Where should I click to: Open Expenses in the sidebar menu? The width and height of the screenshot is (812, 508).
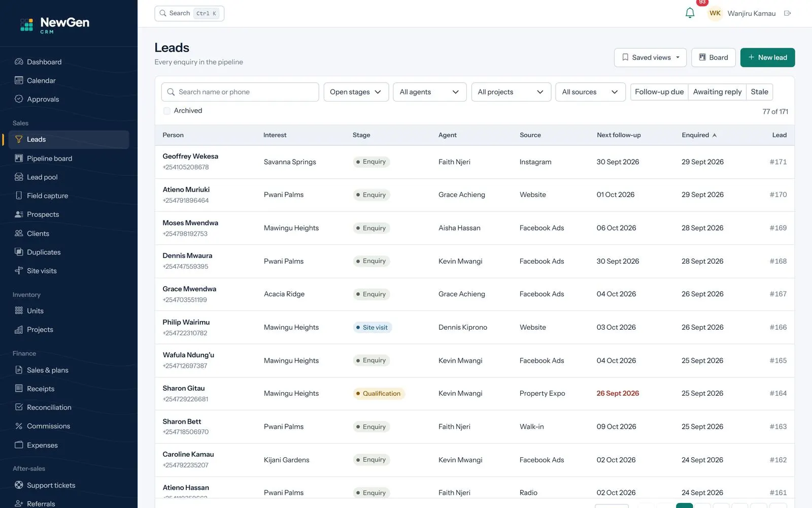pyautogui.click(x=69, y=445)
